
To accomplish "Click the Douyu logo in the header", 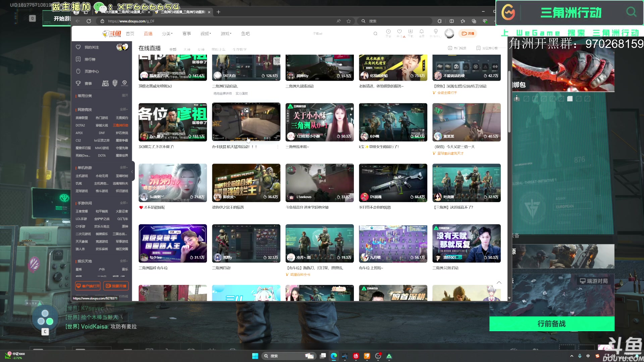I will click(112, 34).
